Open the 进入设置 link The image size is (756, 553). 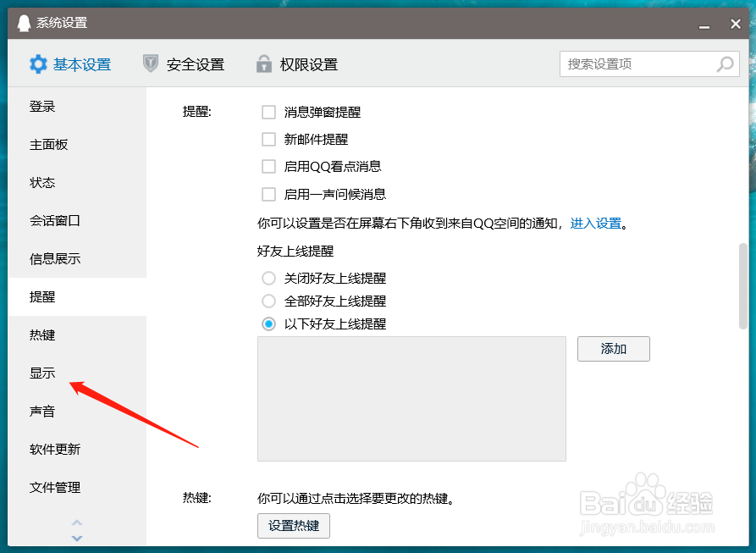595,223
